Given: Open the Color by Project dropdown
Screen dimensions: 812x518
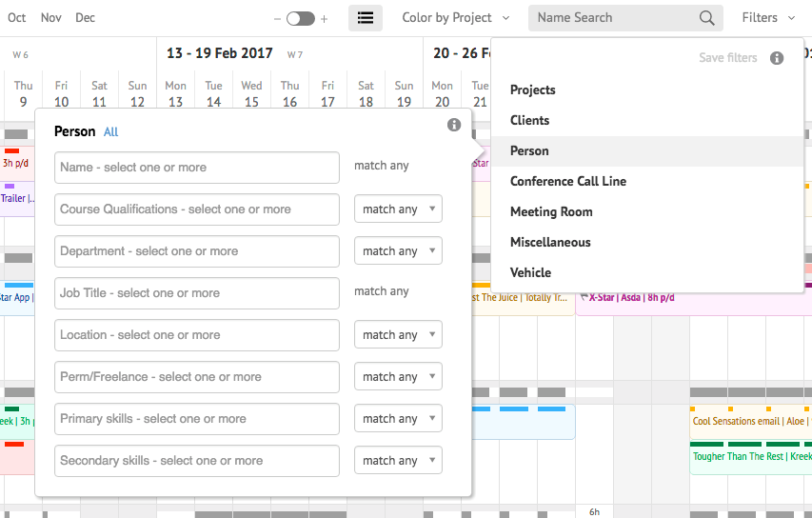Looking at the screenshot, I should tap(456, 18).
